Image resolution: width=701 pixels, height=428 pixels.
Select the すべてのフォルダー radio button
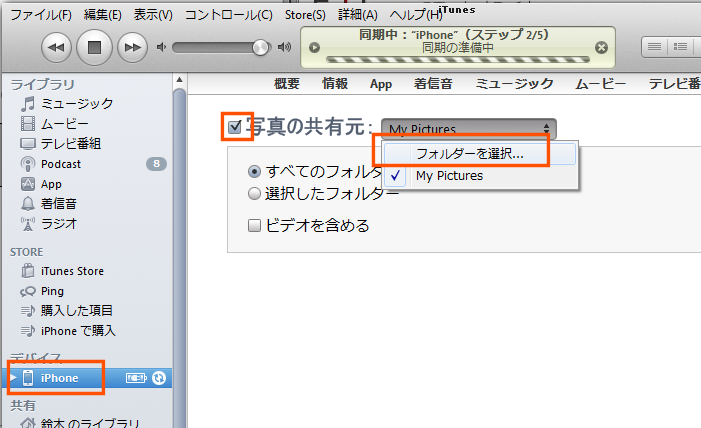coord(255,172)
